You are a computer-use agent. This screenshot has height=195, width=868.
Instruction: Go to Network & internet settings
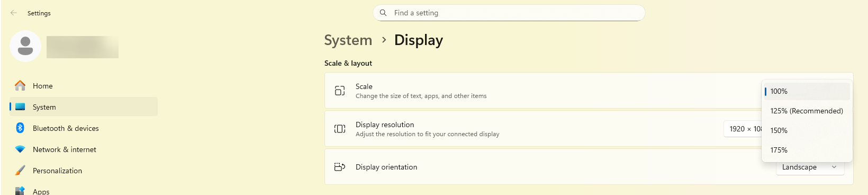(x=84, y=149)
